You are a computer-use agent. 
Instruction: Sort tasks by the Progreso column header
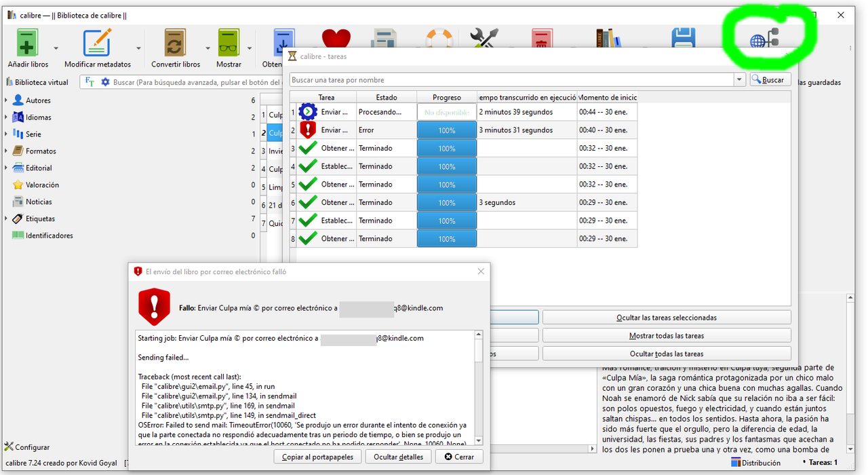pos(447,98)
